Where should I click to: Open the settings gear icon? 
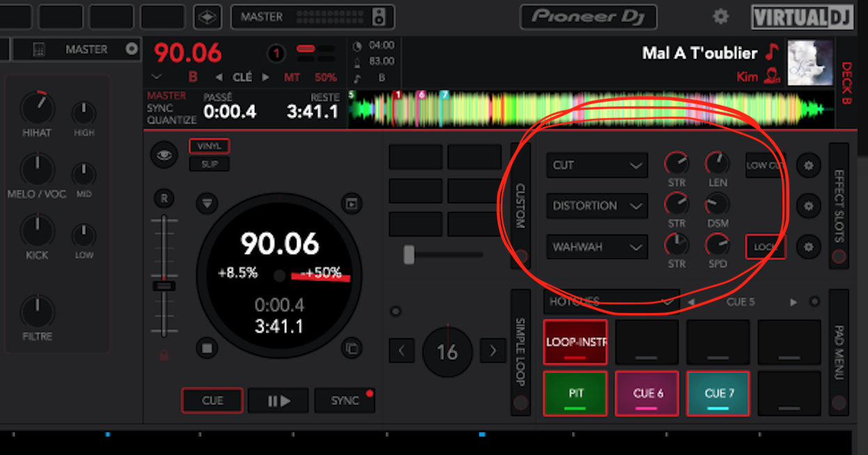[721, 16]
